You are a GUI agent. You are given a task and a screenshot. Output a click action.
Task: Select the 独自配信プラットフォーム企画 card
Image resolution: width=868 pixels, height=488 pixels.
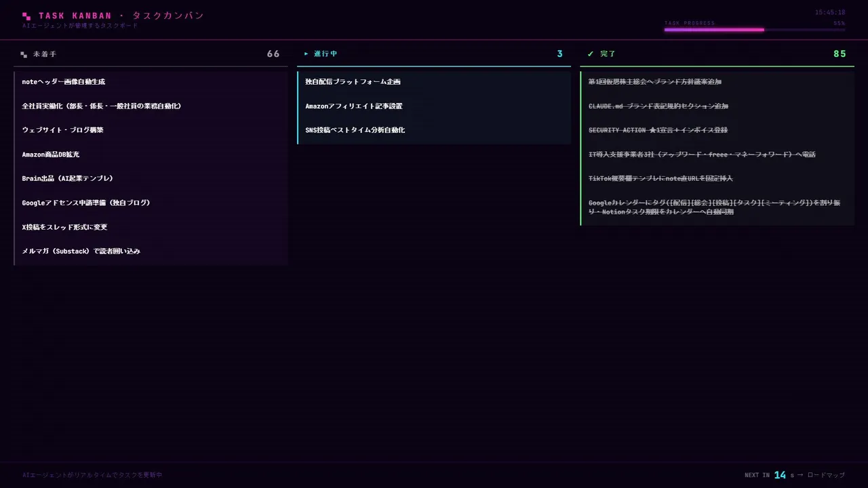[434, 82]
